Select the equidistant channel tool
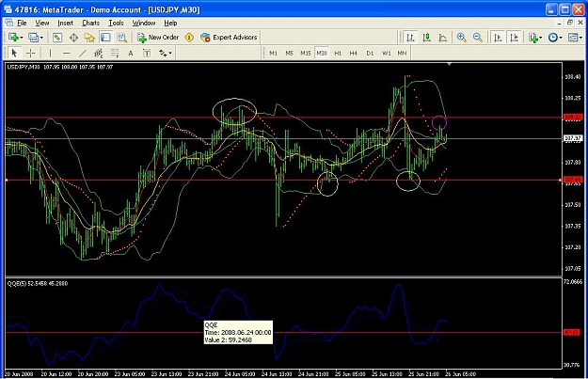The image size is (588, 379). point(99,54)
